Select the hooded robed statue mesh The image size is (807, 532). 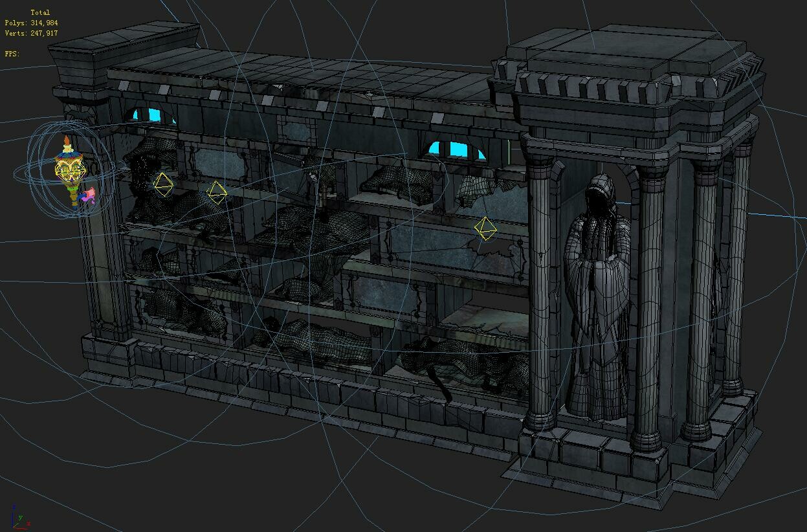597,298
